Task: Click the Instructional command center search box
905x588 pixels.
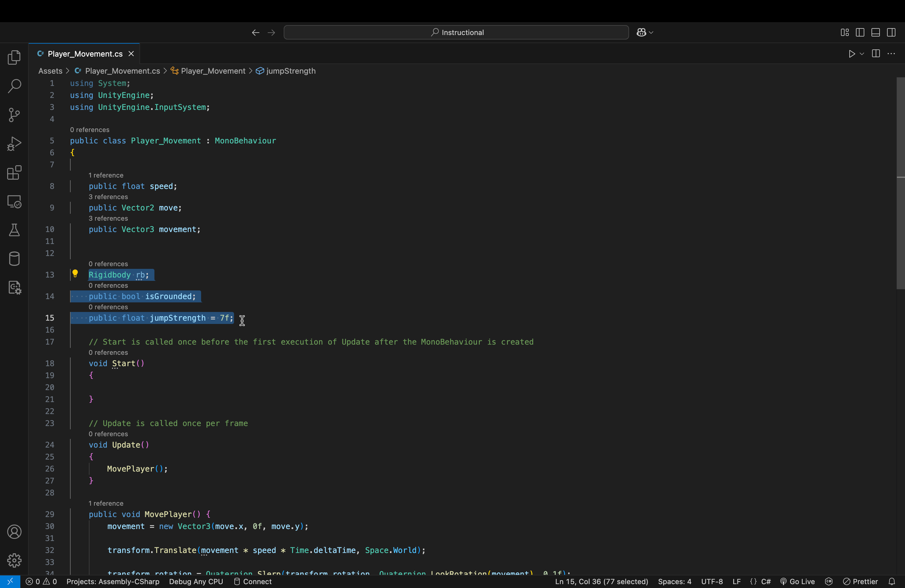Action: [x=456, y=32]
